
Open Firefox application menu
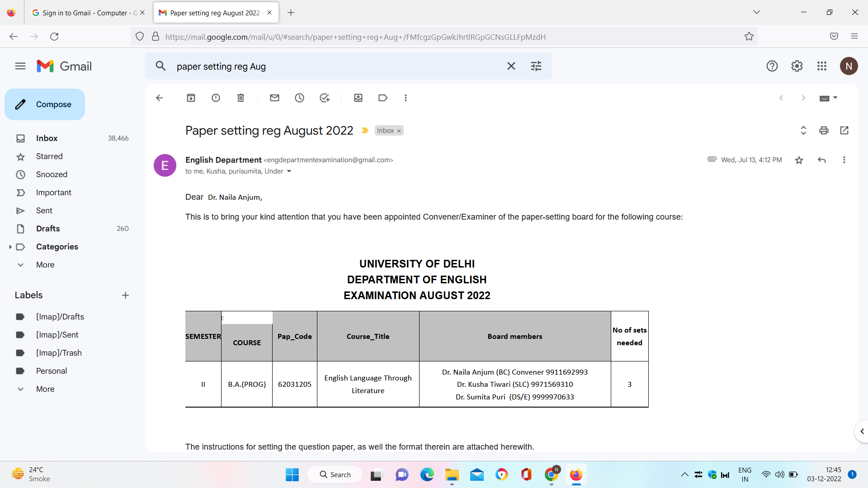pyautogui.click(x=854, y=36)
